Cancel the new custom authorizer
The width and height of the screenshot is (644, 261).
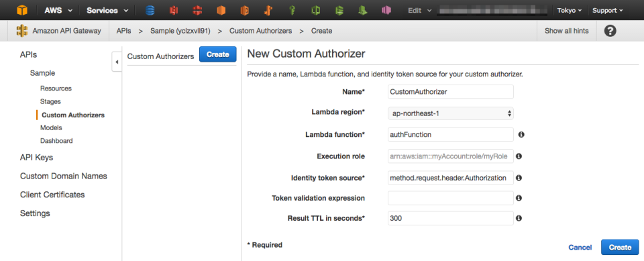point(580,248)
